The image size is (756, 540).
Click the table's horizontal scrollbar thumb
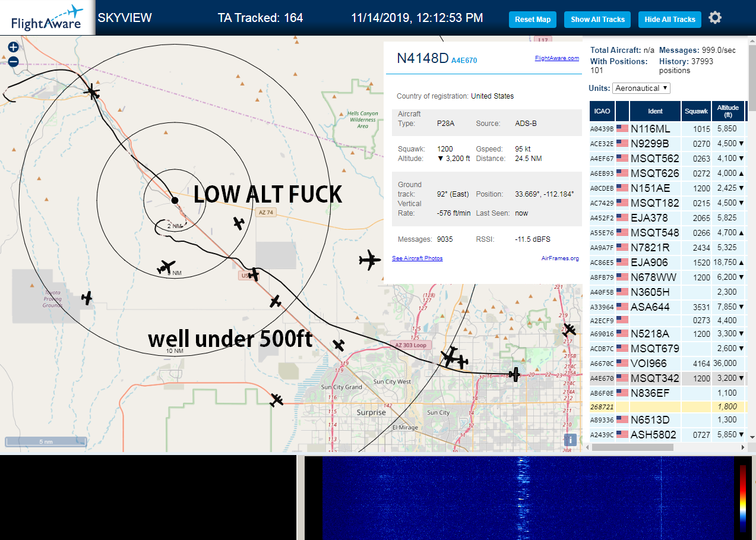click(632, 447)
